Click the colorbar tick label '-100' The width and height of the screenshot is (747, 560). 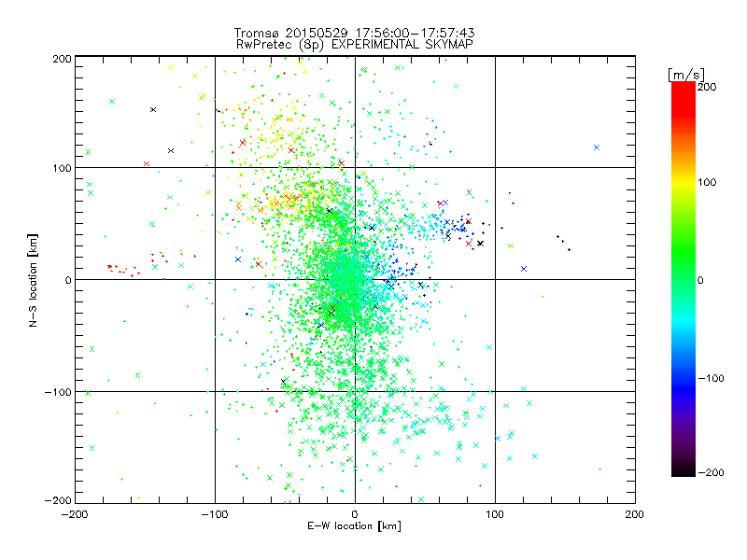point(711,378)
